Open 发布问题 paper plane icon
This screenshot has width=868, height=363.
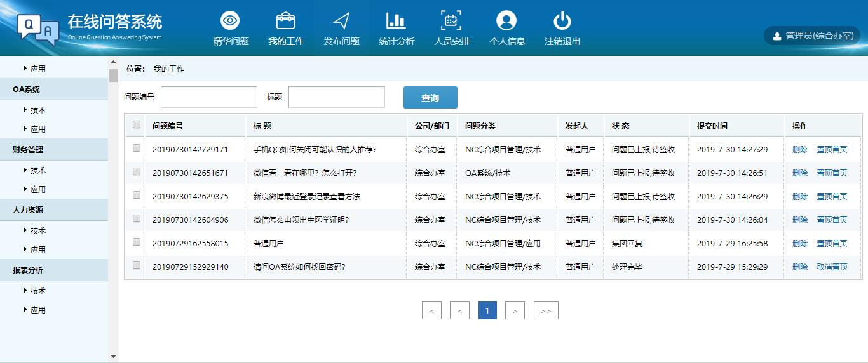[x=341, y=21]
